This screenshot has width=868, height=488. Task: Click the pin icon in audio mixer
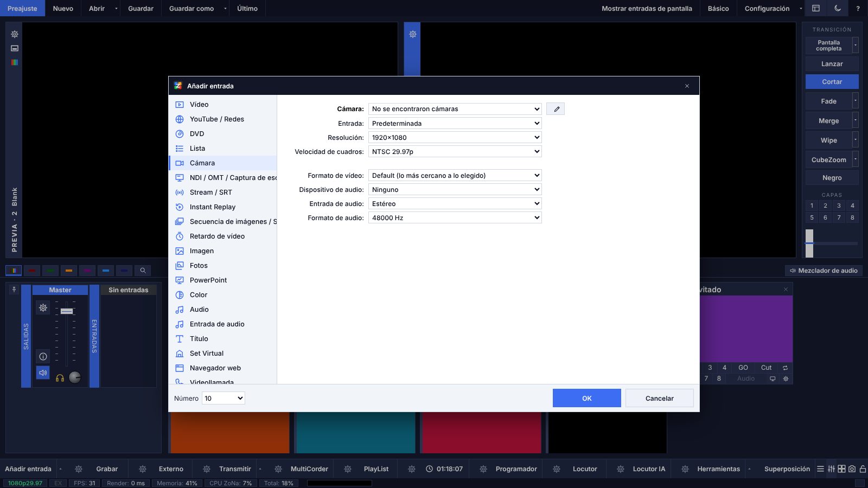coord(14,290)
